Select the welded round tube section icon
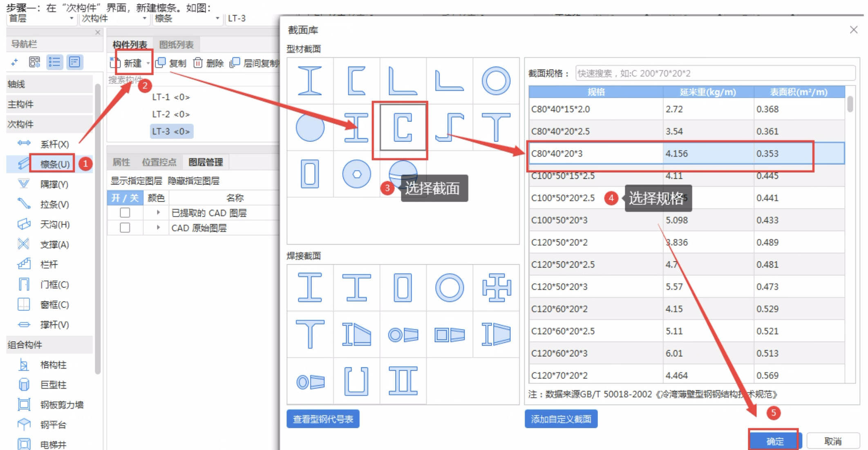 pos(449,287)
